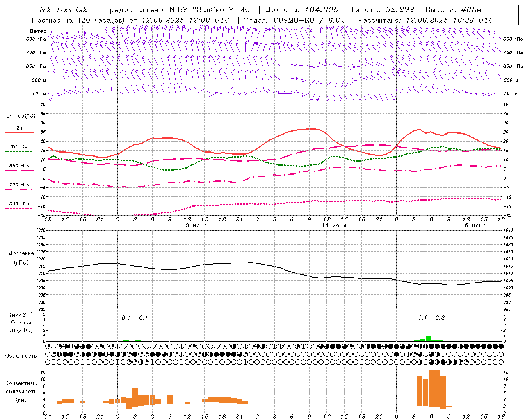Click the "Конвективн." convective cloud label

pyautogui.click(x=21, y=383)
